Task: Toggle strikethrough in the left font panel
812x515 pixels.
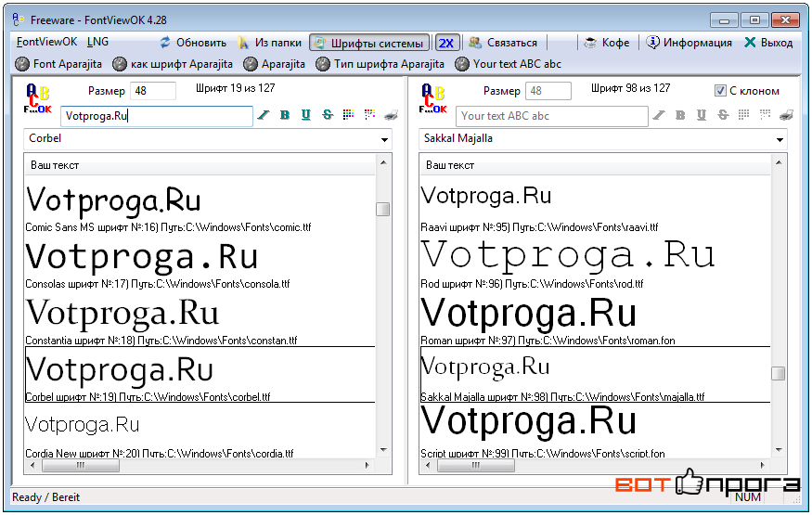Action: tap(328, 115)
